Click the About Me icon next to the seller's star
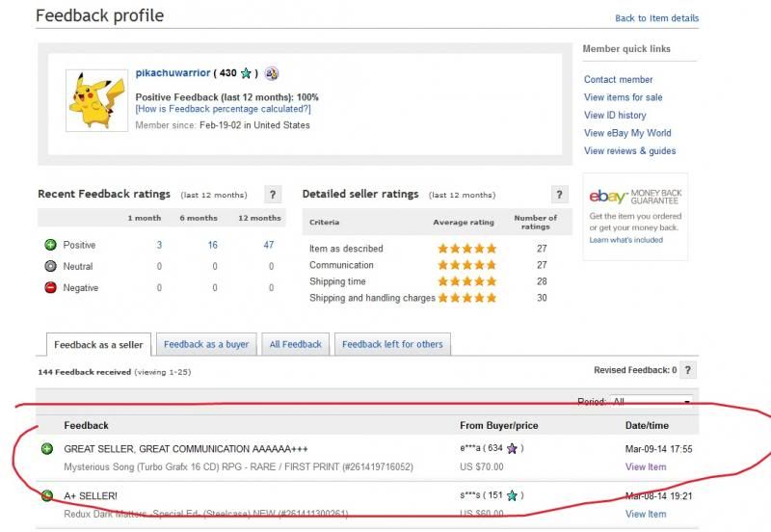The width and height of the screenshot is (771, 532). (272, 73)
